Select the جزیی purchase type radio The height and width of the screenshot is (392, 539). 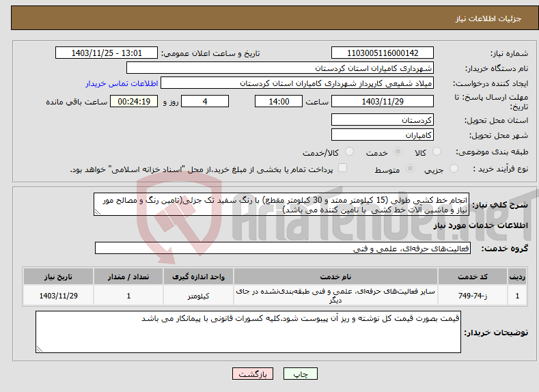[x=454, y=169]
